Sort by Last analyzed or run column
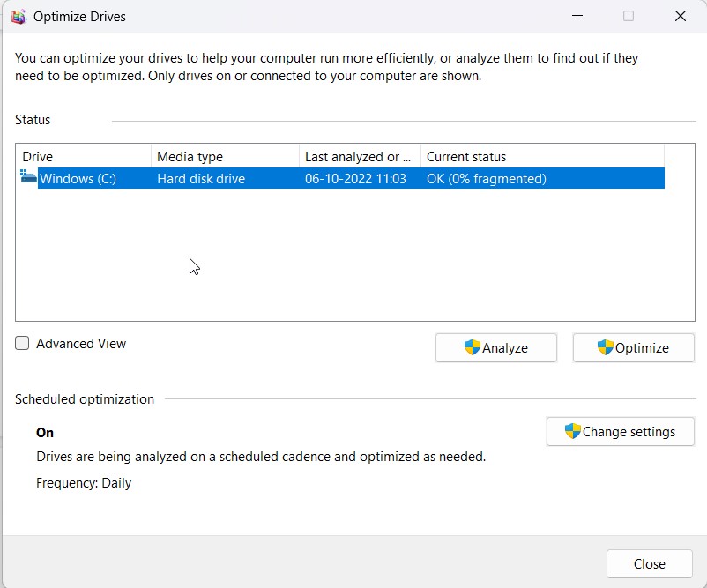 (x=356, y=156)
